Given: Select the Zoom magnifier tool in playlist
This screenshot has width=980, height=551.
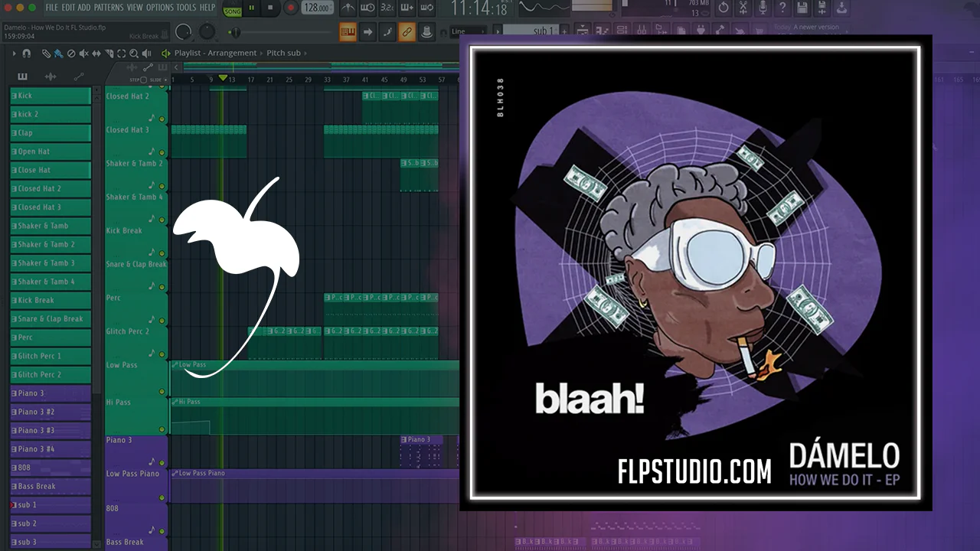Looking at the screenshot, I should click(134, 54).
